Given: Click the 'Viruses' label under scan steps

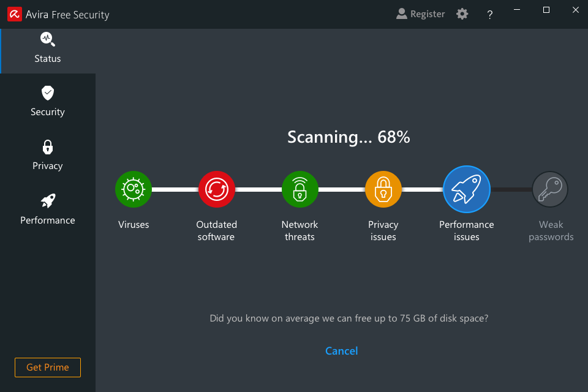Looking at the screenshot, I should coord(134,224).
